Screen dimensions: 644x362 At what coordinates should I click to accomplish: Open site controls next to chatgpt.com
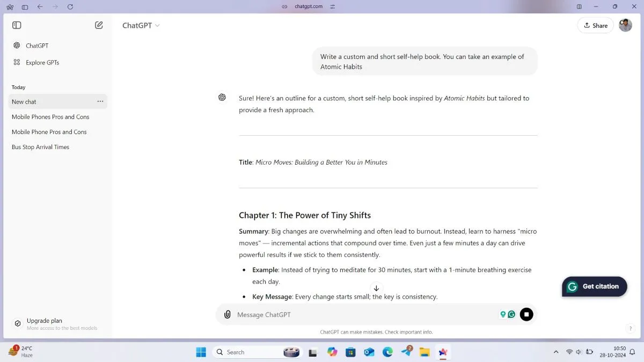[x=333, y=6]
